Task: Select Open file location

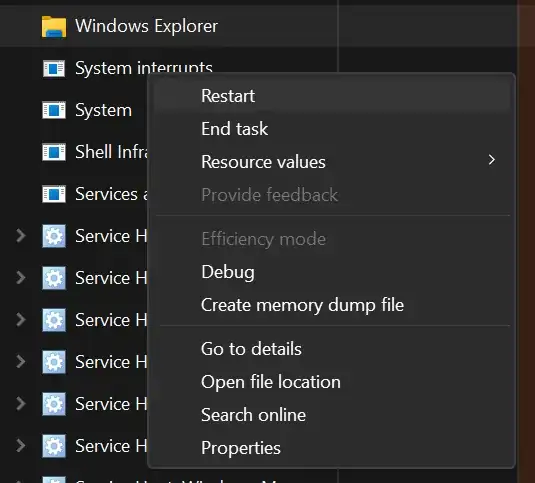Action: 331,382
